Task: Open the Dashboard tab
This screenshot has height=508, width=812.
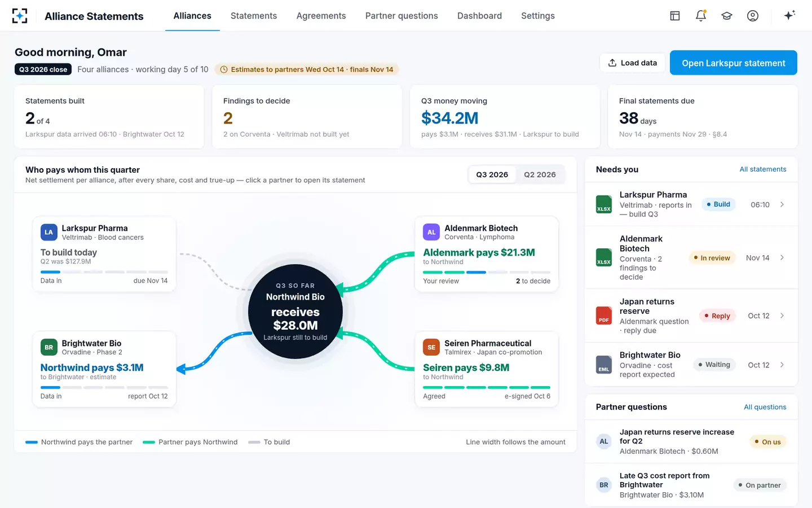Action: [x=479, y=16]
